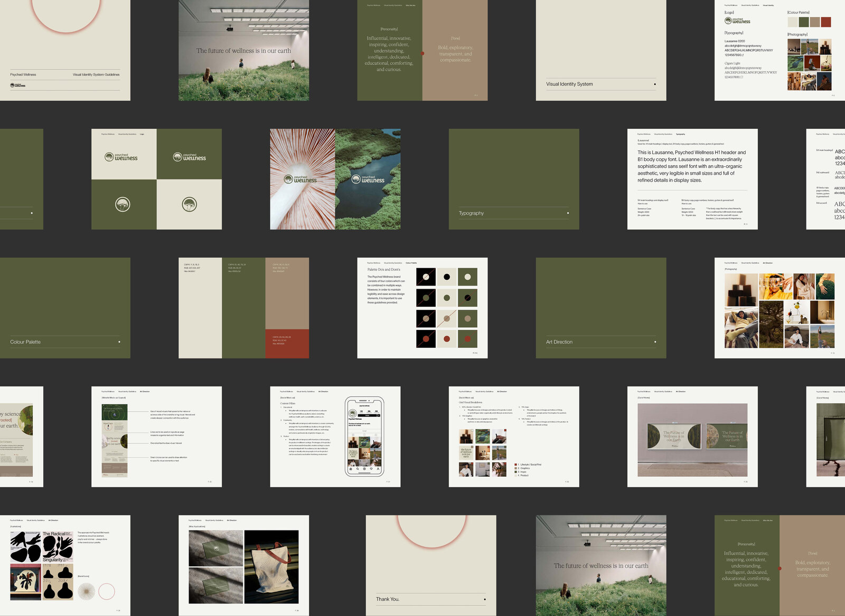845x616 pixels.
Task: Click the logo over the aerial river photo
Action: click(368, 179)
